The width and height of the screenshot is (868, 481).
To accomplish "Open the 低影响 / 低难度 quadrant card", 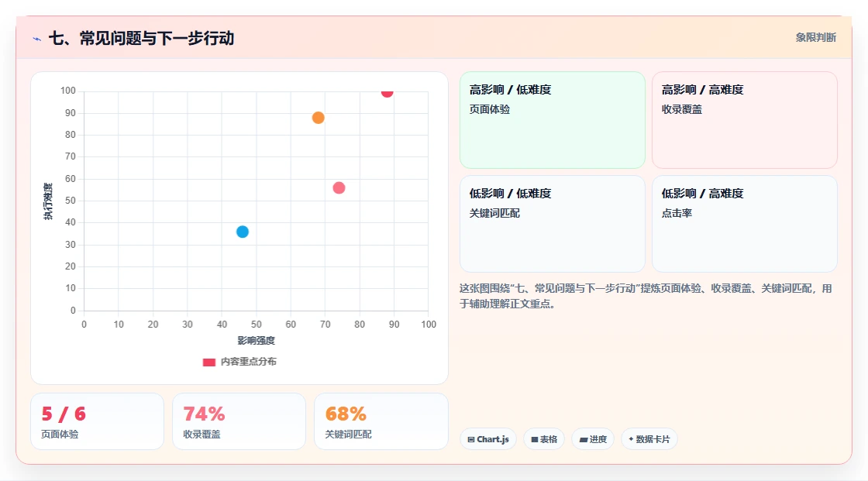I will tap(553, 224).
